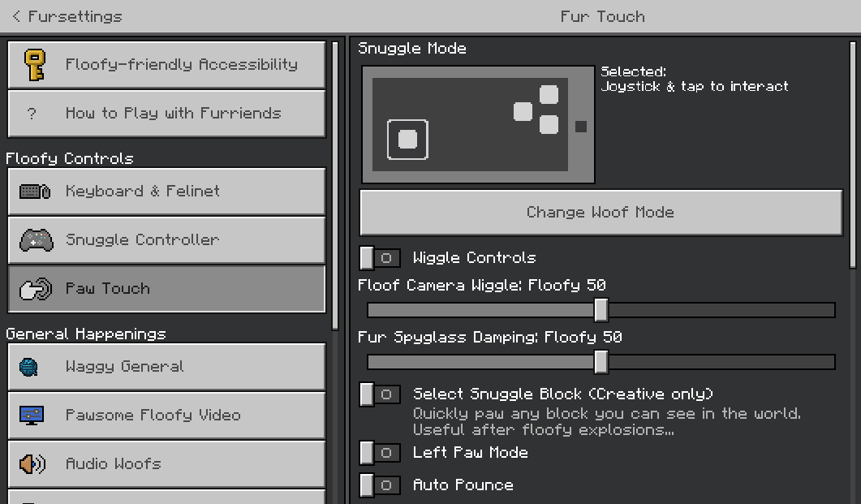Click the Floof Camera Wiggle slider handle
Image resolution: width=861 pixels, height=504 pixels.
(601, 310)
